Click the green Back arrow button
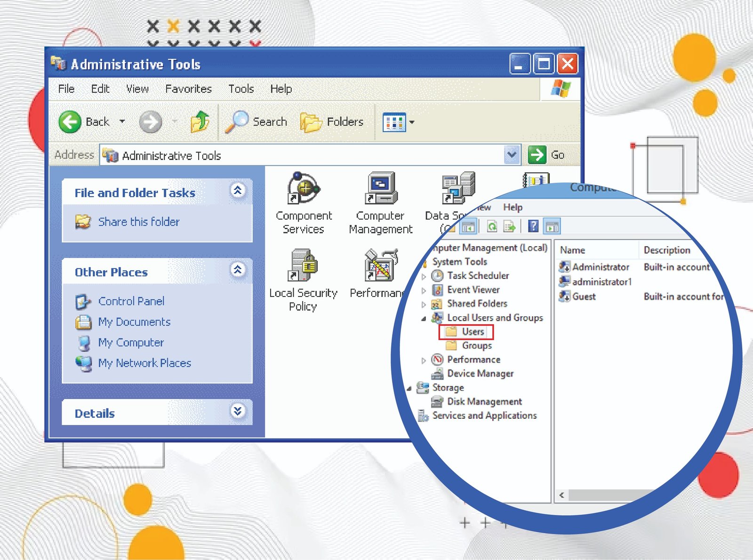Image resolution: width=753 pixels, height=560 pixels. point(70,122)
